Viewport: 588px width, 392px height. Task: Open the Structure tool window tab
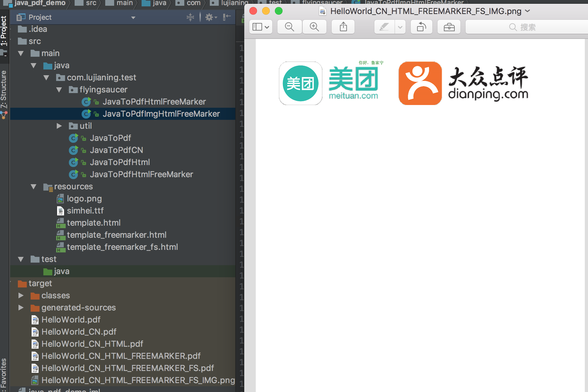pyautogui.click(x=4, y=90)
